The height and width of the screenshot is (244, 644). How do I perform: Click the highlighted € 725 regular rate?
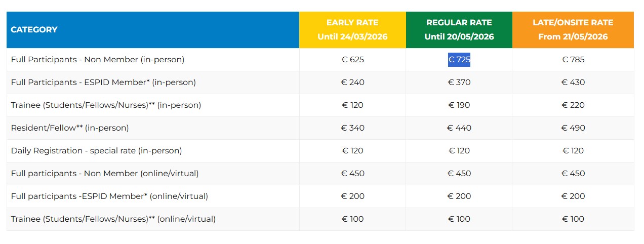(x=459, y=60)
